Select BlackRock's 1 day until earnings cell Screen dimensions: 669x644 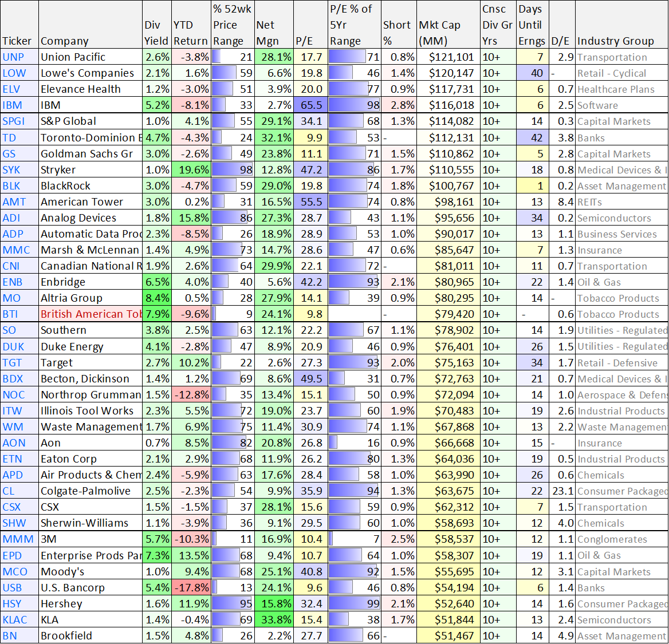[x=532, y=186]
